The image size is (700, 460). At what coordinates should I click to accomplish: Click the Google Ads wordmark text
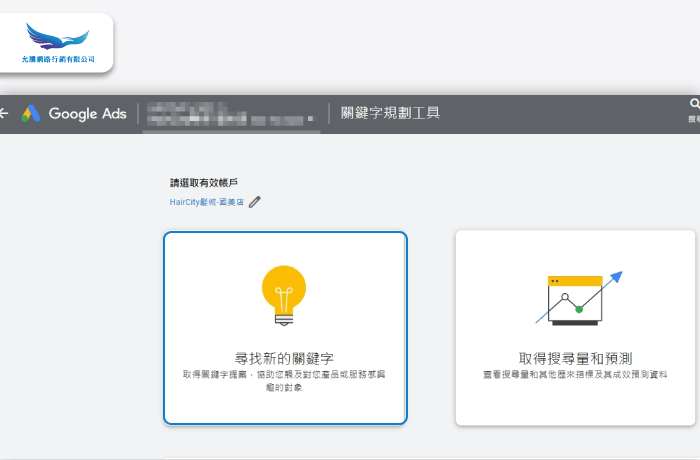(x=87, y=114)
